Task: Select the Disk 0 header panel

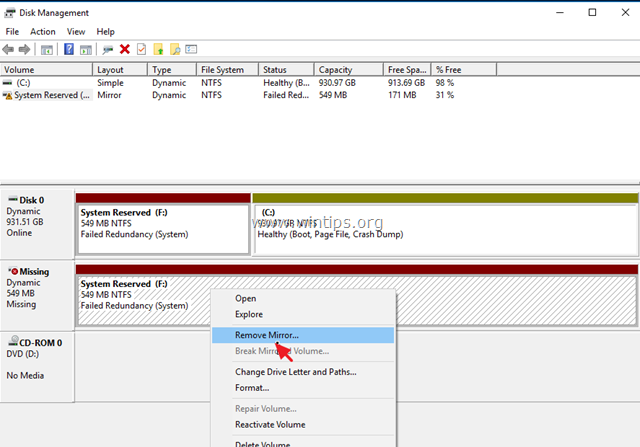Action: click(38, 224)
